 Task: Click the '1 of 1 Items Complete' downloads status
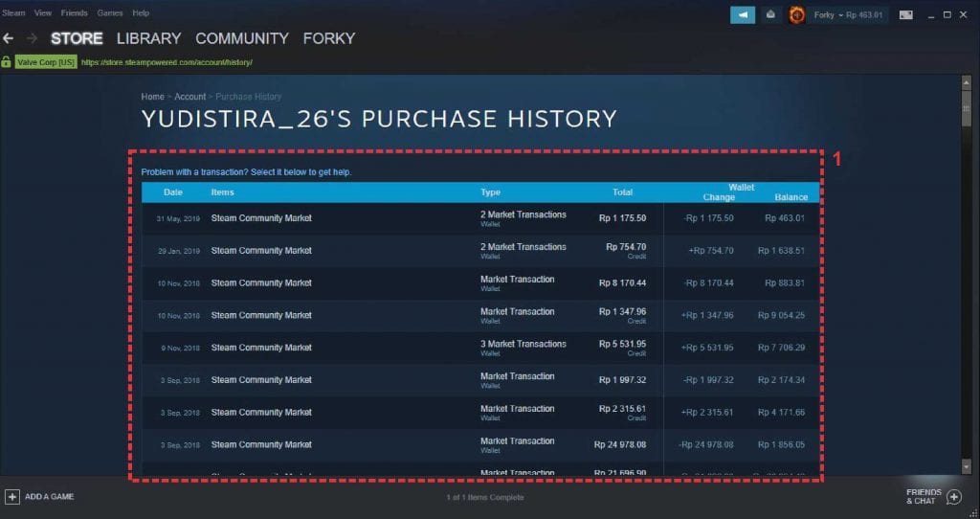pos(485,498)
